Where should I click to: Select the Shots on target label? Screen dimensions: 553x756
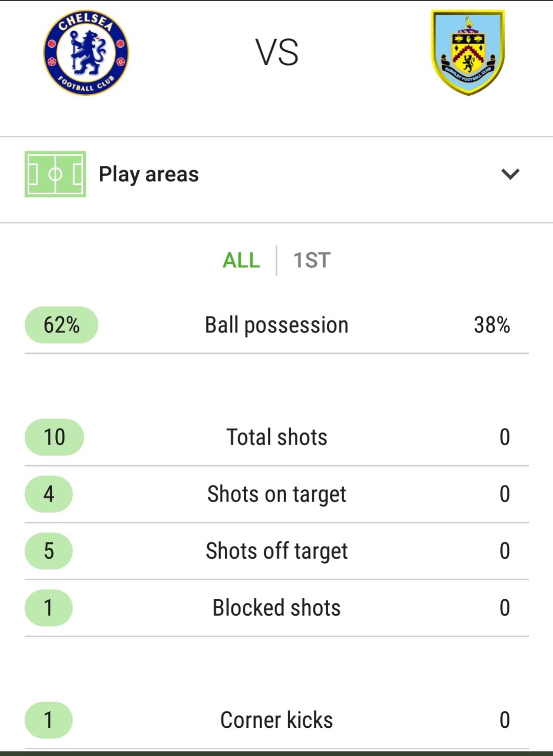tap(276, 494)
